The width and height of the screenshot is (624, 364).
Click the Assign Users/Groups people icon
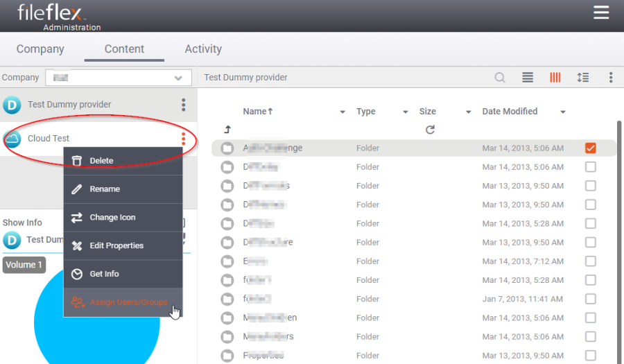click(78, 302)
